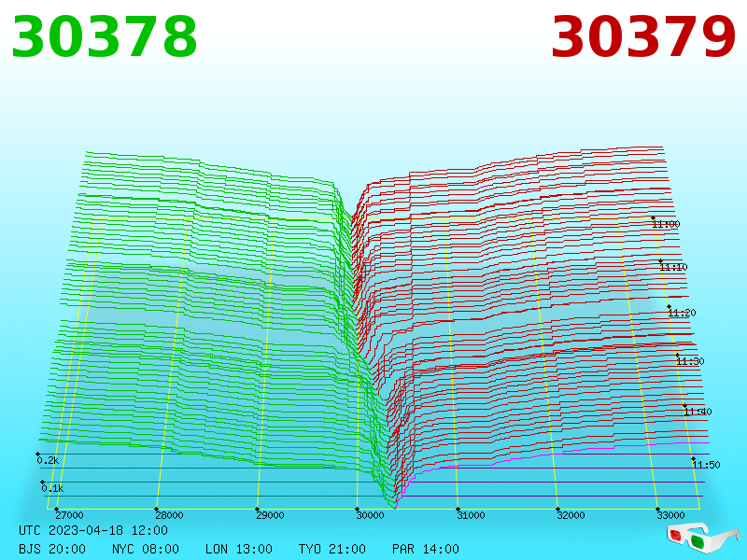Click the 29000 price axis label
747x560 pixels.
coord(270,515)
